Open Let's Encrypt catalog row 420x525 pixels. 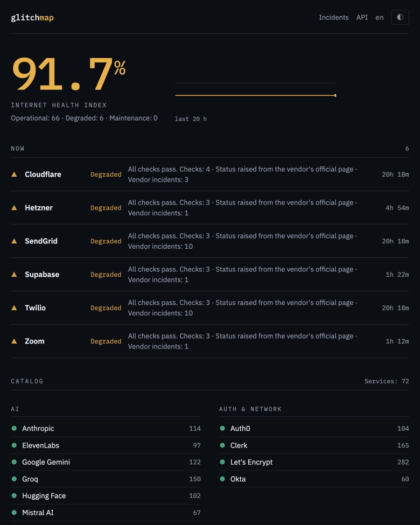pyautogui.click(x=314, y=462)
